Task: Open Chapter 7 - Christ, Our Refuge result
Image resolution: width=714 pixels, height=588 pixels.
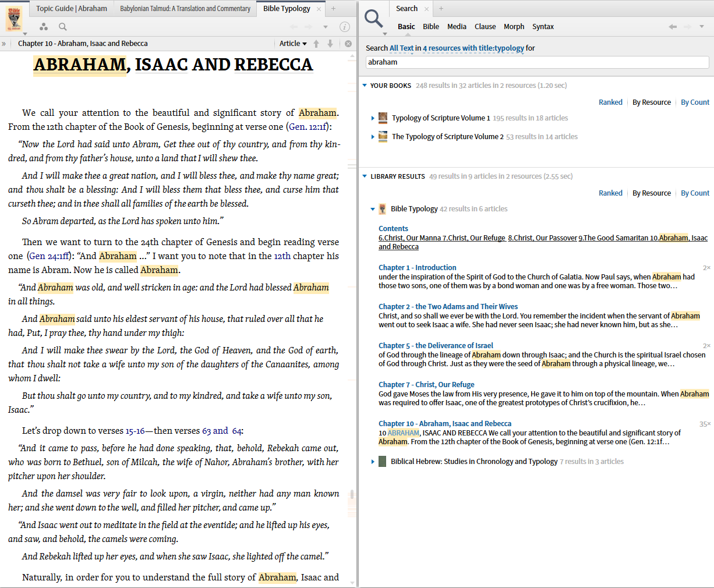Action: (426, 385)
